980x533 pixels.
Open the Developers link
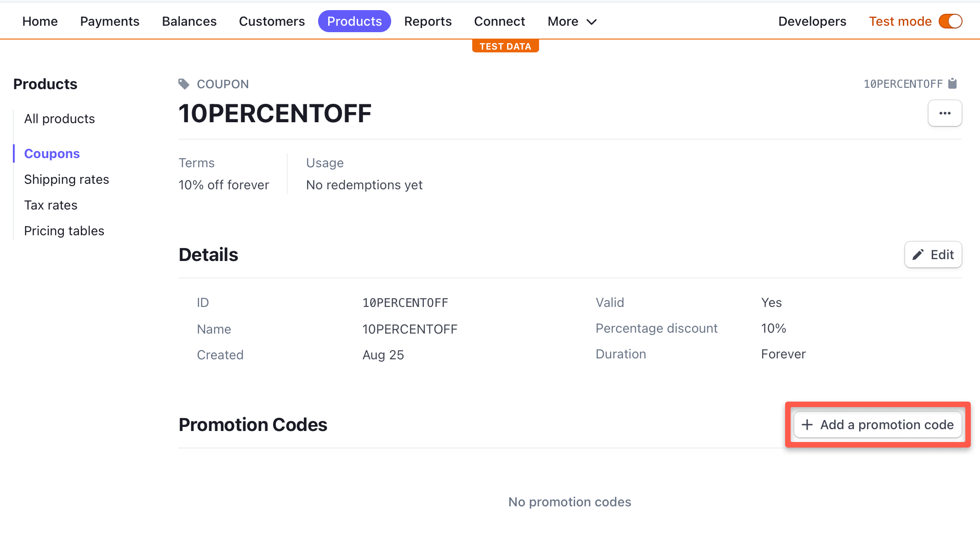(x=812, y=21)
